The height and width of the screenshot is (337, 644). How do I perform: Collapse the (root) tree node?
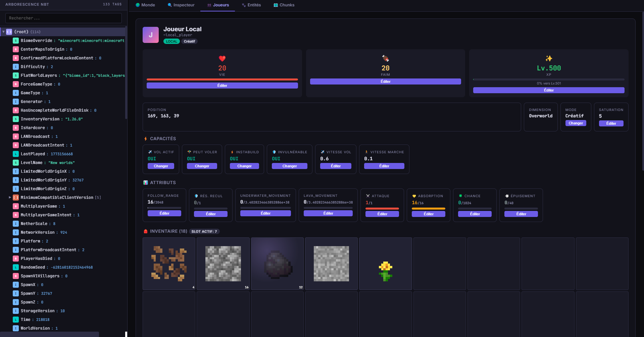4,32
